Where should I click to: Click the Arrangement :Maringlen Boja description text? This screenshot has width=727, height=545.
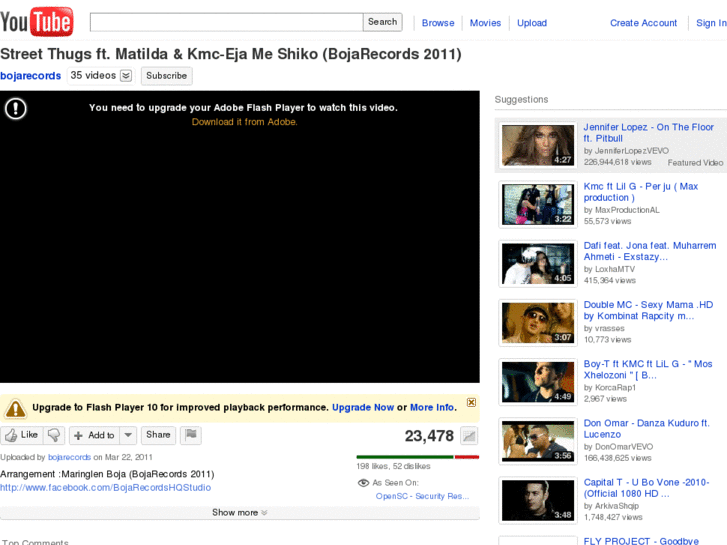click(x=107, y=474)
